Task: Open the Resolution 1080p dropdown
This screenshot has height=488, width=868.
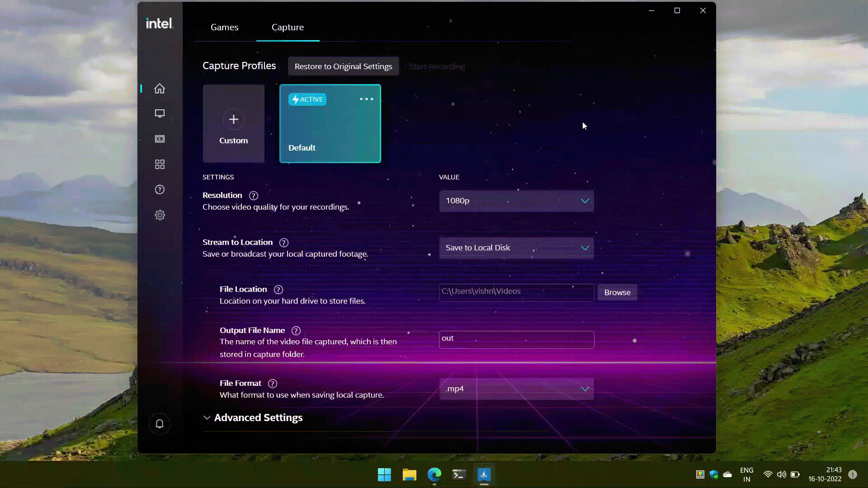Action: point(516,201)
